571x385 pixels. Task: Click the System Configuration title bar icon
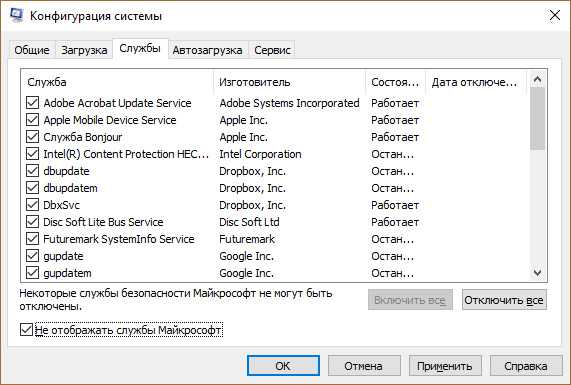click(x=16, y=15)
